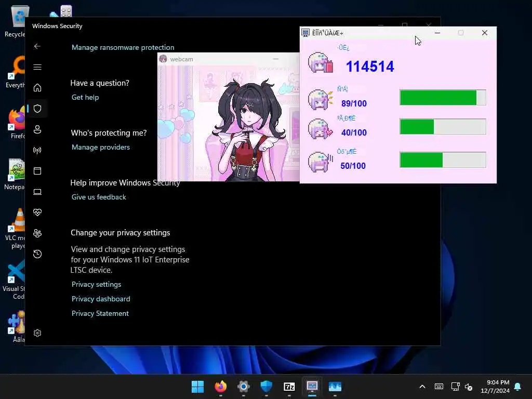This screenshot has width=532, height=399.
Task: Open the Windows Security hamburger menu
Action: click(x=37, y=67)
